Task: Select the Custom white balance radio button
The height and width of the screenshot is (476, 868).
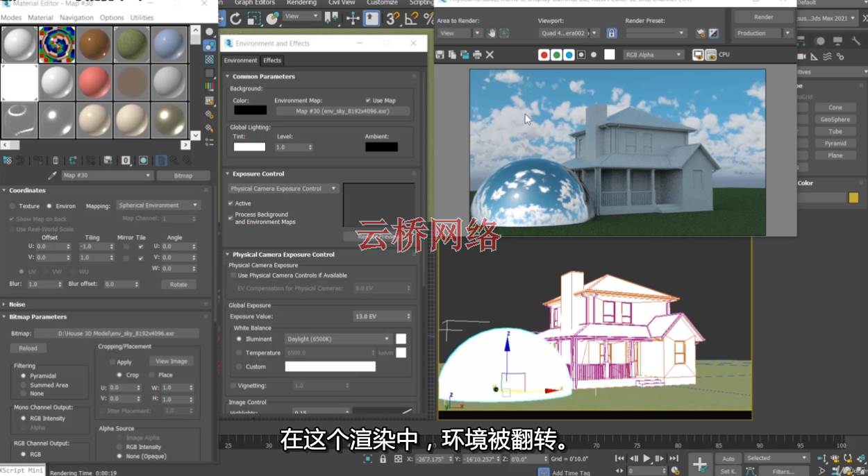Action: (x=239, y=366)
